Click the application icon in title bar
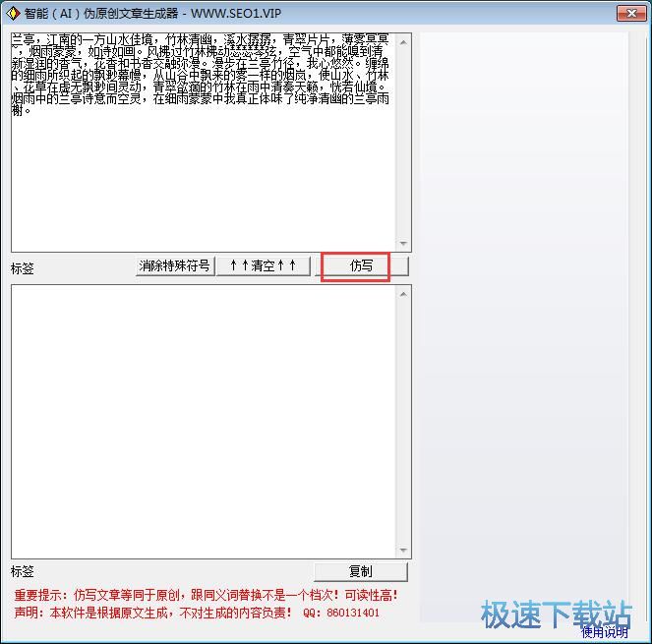This screenshot has width=652, height=644. click(13, 14)
